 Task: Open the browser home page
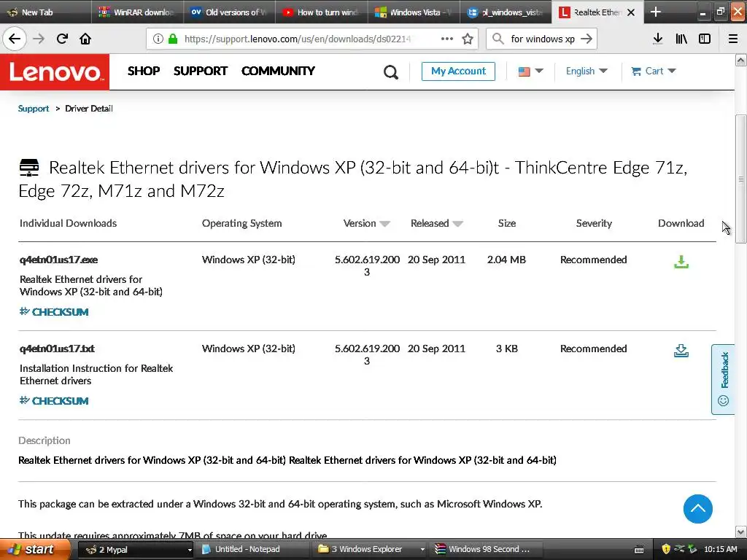(x=85, y=39)
